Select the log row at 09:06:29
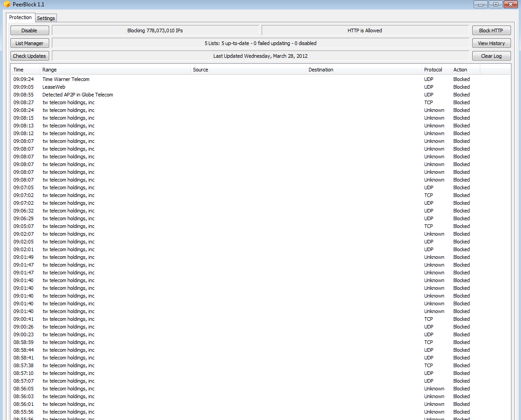Image resolution: width=521 pixels, height=420 pixels. click(x=260, y=218)
